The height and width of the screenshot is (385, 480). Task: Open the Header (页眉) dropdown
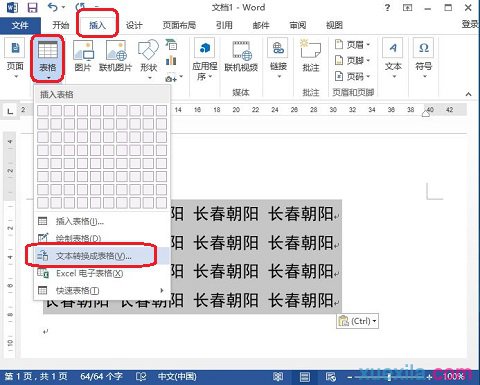[x=353, y=44]
